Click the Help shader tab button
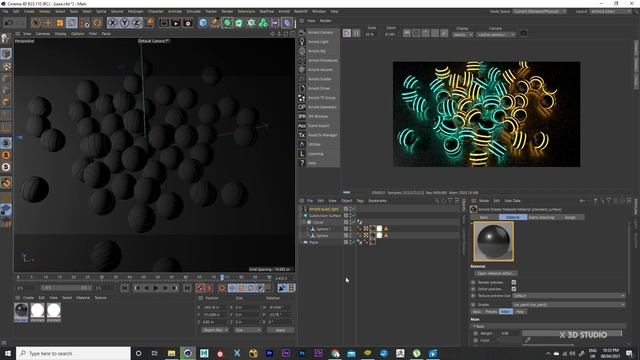Viewport: 640px width, 360px height. [520, 311]
